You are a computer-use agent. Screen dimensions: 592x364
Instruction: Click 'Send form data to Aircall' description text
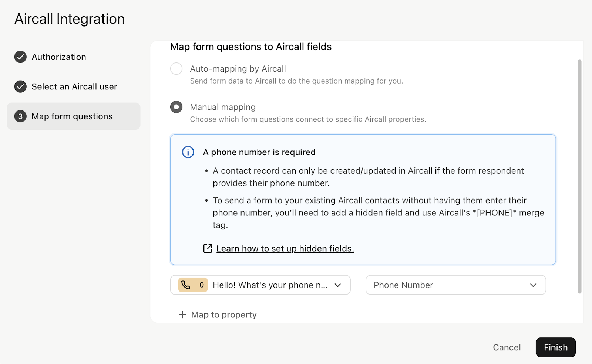[x=296, y=81]
